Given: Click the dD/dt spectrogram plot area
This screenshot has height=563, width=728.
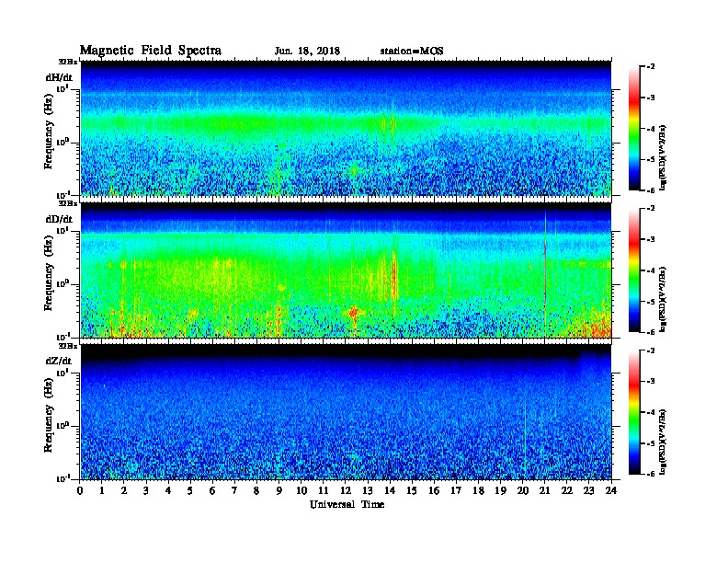Looking at the screenshot, I should pyautogui.click(x=346, y=270).
